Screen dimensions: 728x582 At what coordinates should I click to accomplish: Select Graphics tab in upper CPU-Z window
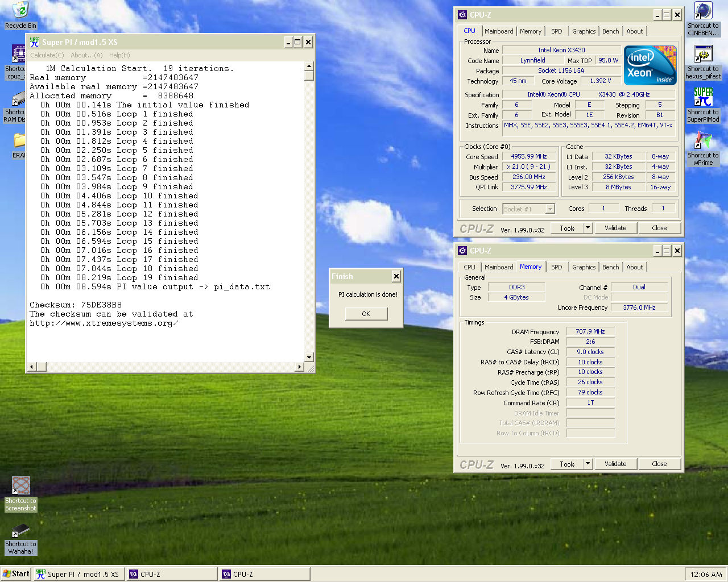pos(584,31)
